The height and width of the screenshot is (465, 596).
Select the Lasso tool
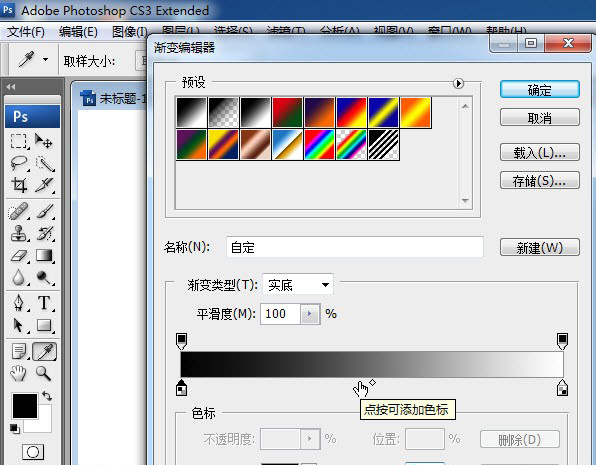tap(19, 163)
